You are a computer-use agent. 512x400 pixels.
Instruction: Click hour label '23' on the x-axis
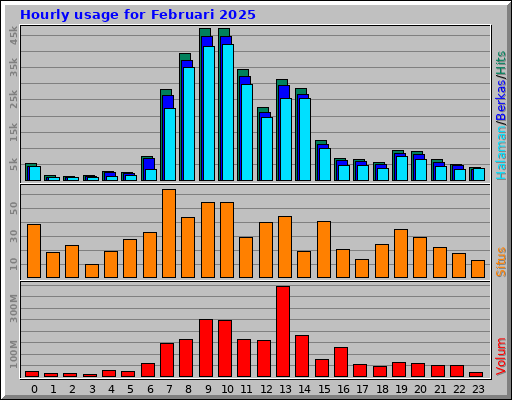[x=478, y=389]
